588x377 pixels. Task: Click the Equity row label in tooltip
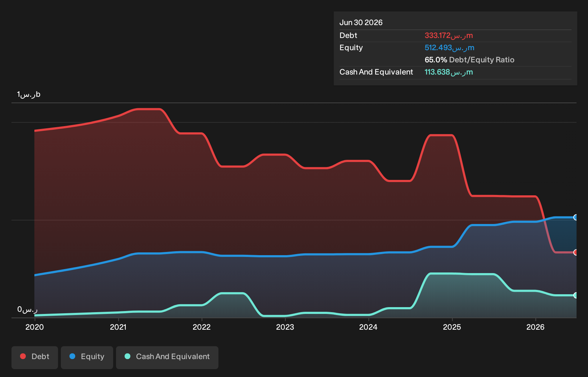[x=351, y=48]
